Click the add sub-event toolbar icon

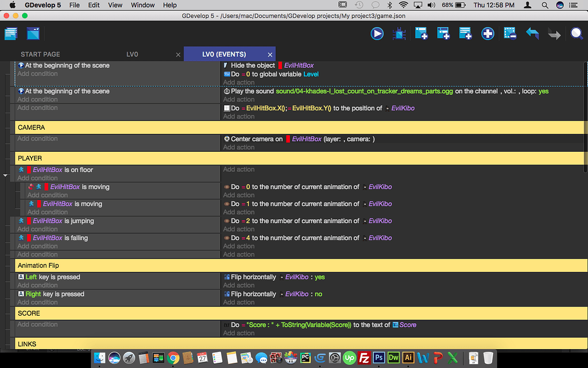tap(443, 34)
